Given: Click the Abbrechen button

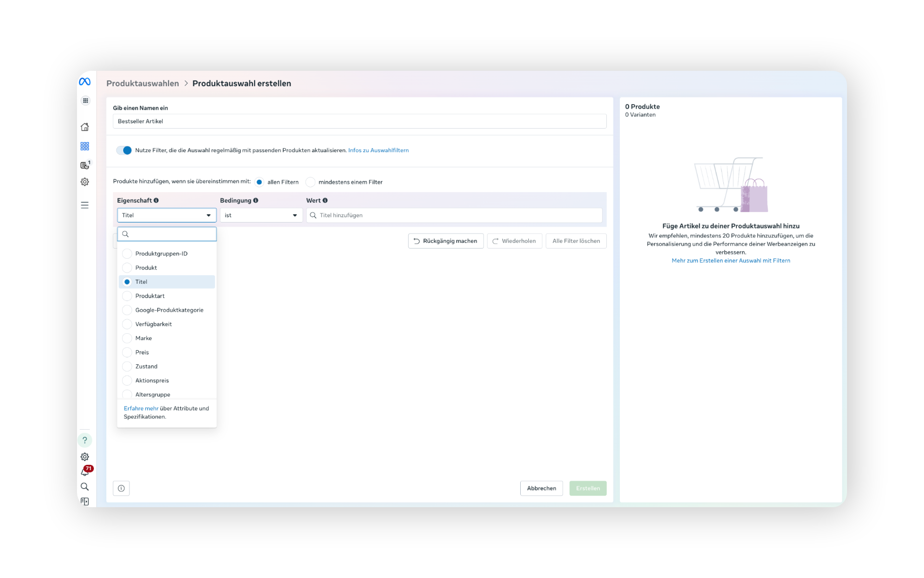Looking at the screenshot, I should click(x=541, y=488).
